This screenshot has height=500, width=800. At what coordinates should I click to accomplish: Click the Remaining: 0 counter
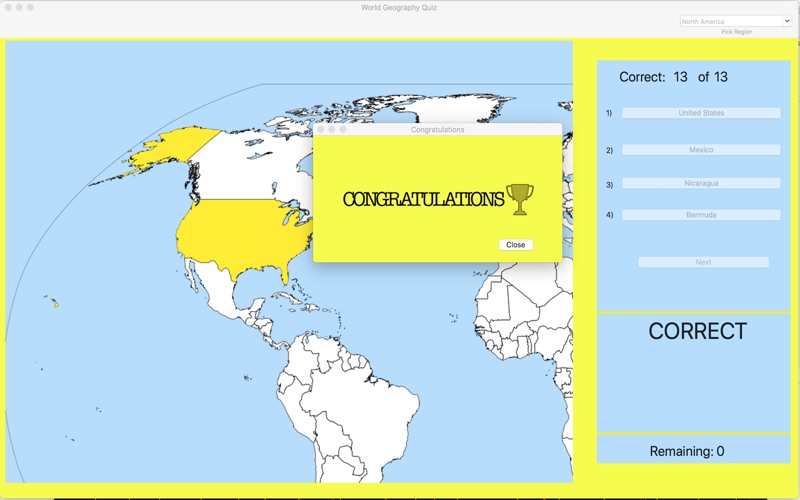point(687,451)
